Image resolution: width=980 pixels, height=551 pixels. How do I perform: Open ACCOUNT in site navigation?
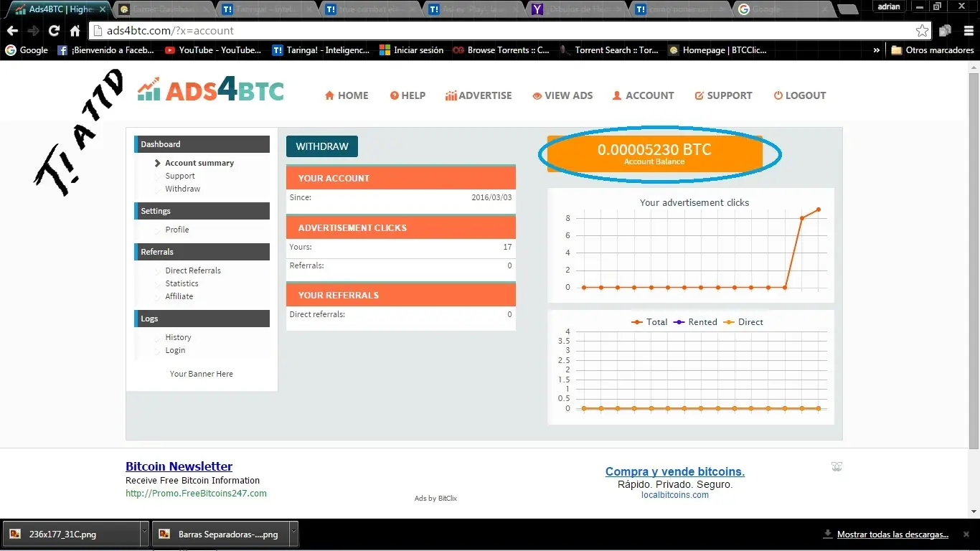[x=643, y=95]
